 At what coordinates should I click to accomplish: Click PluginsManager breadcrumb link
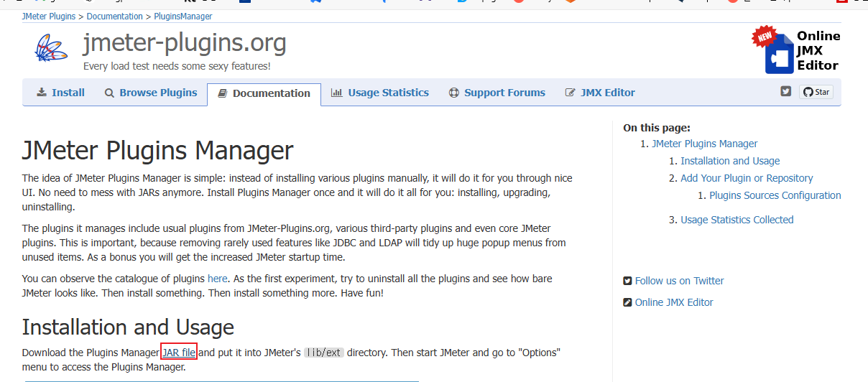click(x=183, y=16)
